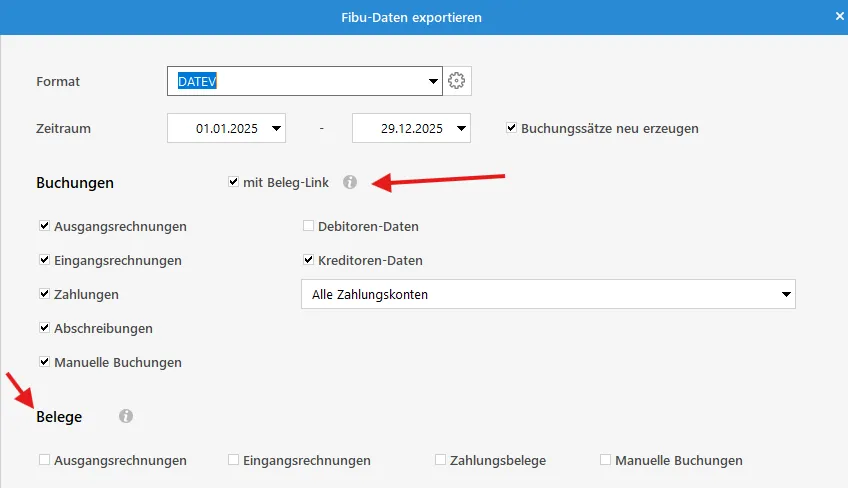Toggle the Zahlungen checkbox

pos(45,294)
